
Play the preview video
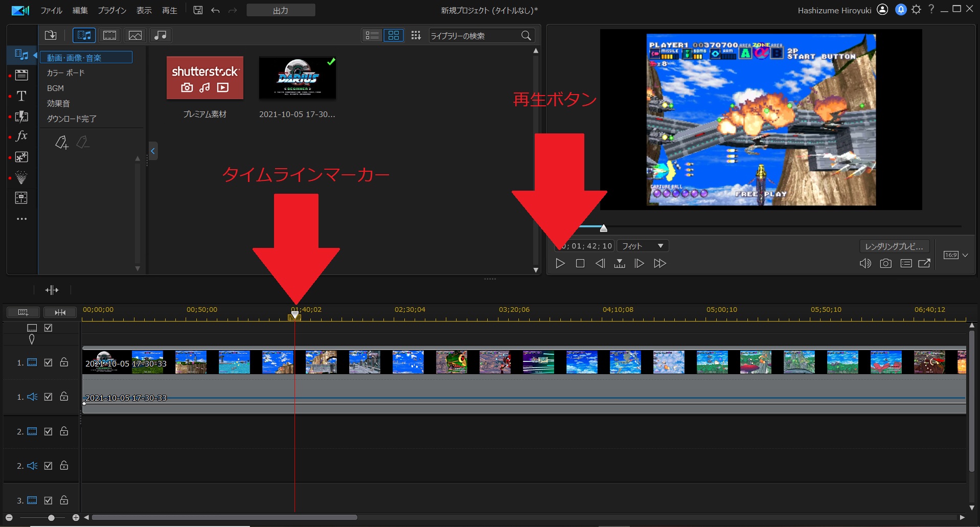(560, 263)
